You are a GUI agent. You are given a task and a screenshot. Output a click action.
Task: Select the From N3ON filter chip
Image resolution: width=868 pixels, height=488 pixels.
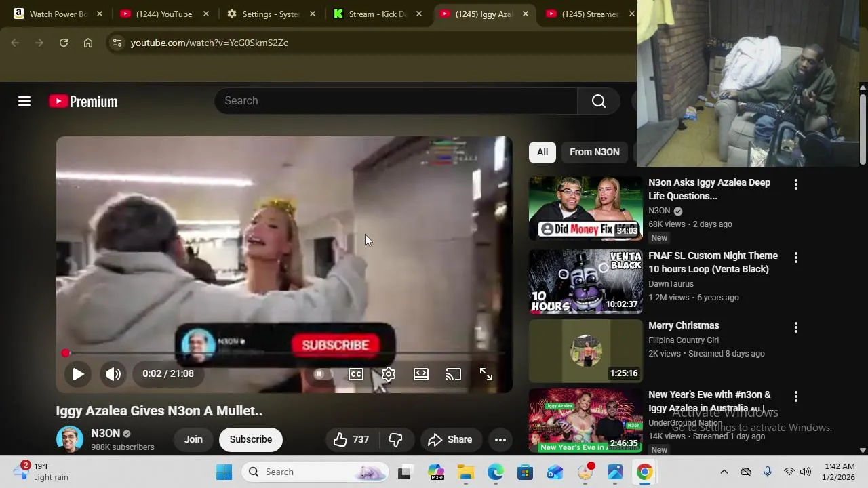tap(595, 152)
